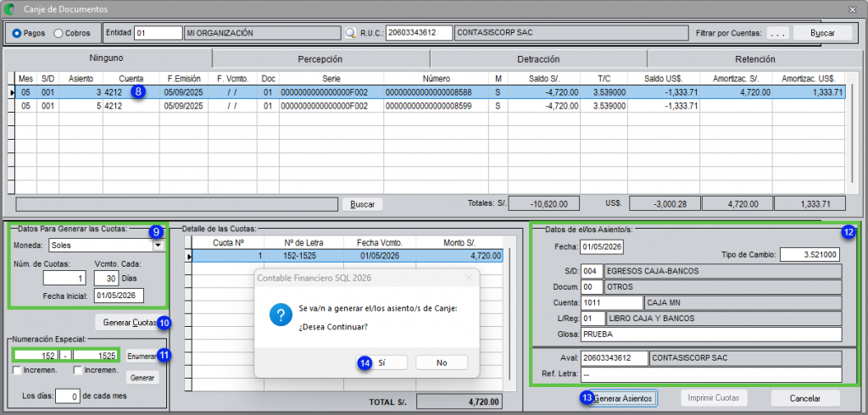
Task: Click the Aval RUC field
Action: pos(614,358)
